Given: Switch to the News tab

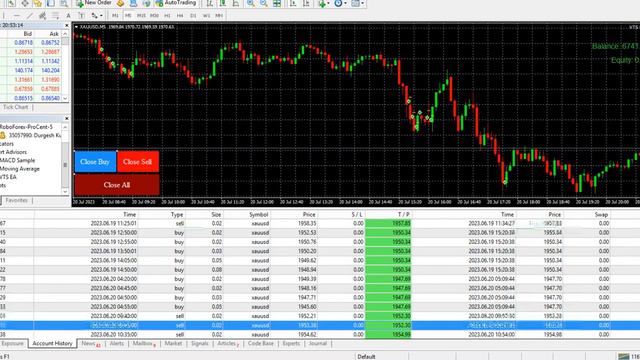Looking at the screenshot, I should [x=88, y=344].
